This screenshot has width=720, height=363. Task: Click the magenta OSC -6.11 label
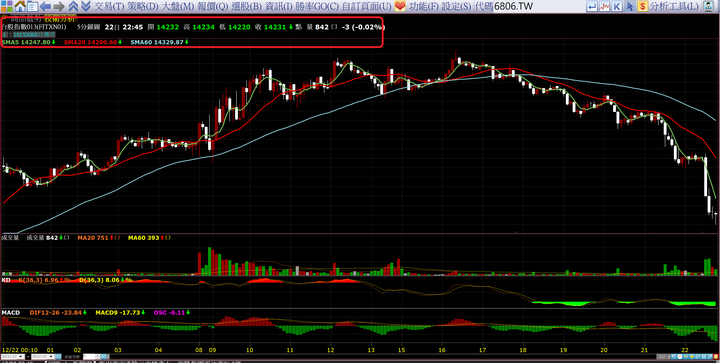coord(169,313)
